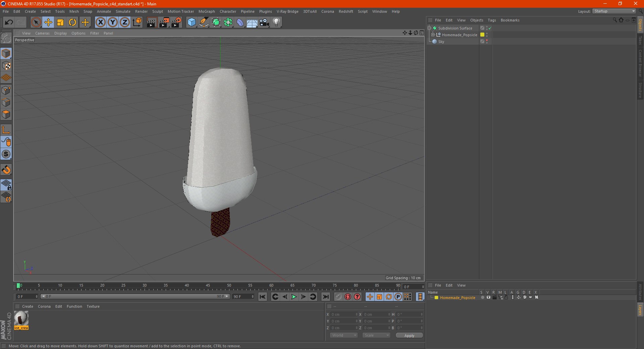The image size is (644, 349).
Task: Open the MoGraph menu
Action: (207, 11)
